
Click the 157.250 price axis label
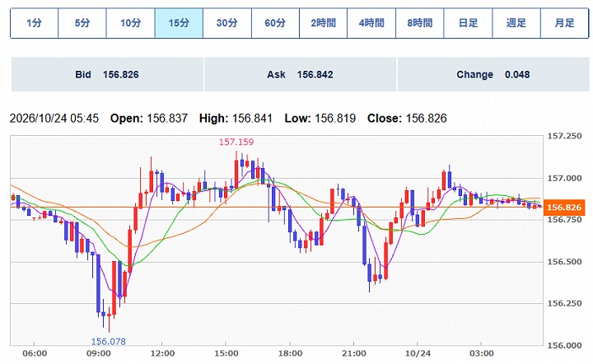pos(565,136)
